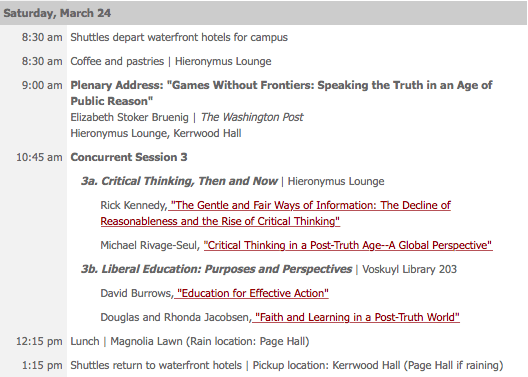Click the Rick Kennedy author name
Image resolution: width=528 pixels, height=377 pixels.
133,205
